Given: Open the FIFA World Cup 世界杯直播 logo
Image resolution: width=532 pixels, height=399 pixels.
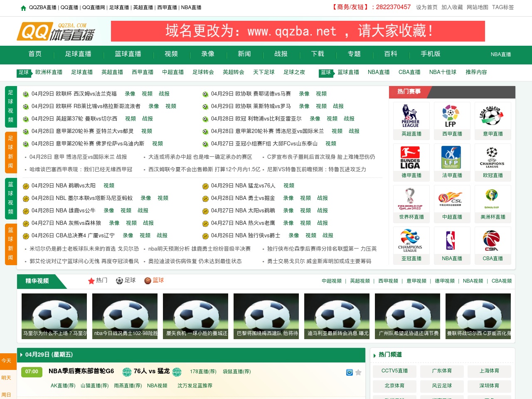Looking at the screenshot, I should pos(411,199).
